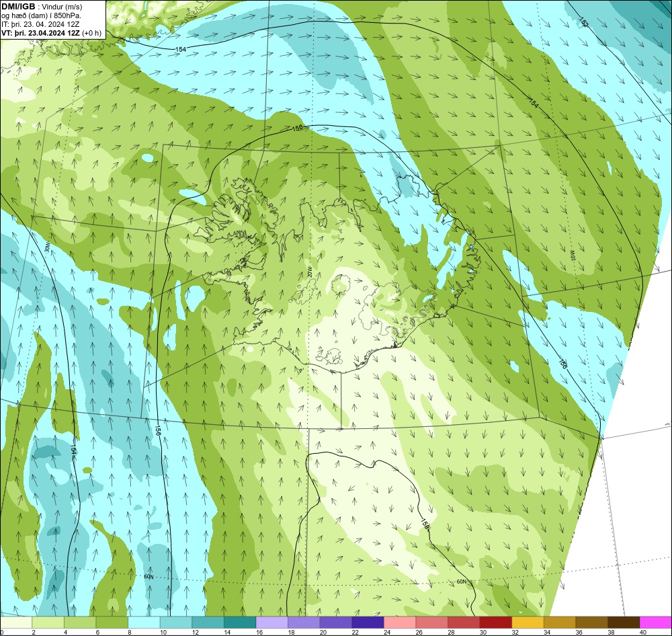The image size is (672, 636).
Task: Choose the darker green swatch between 6 and 8
Action: [112, 623]
